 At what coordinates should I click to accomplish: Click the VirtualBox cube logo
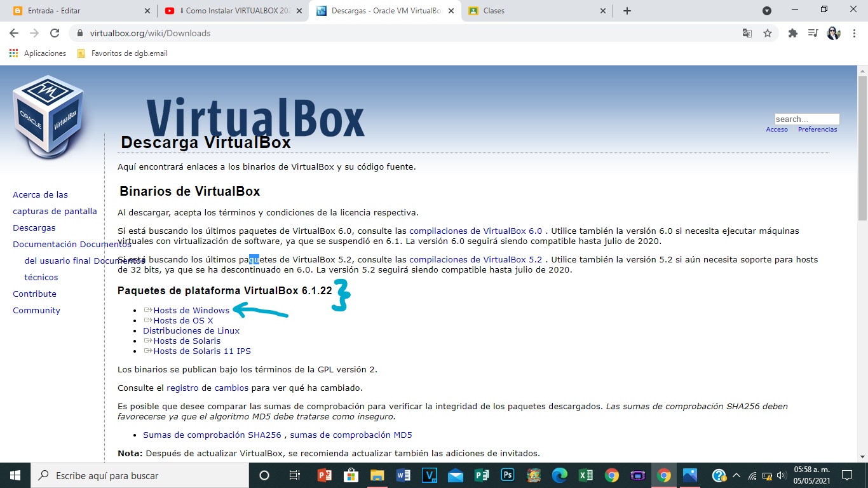[48, 114]
